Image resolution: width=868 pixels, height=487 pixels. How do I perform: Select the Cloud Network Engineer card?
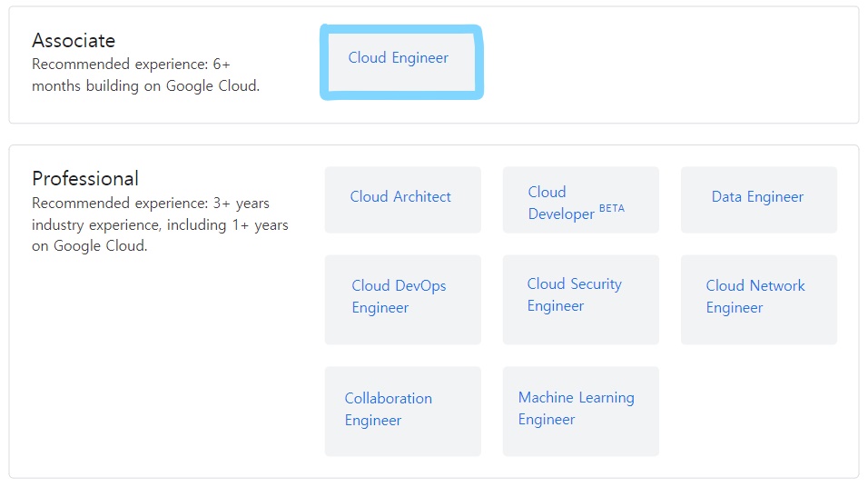pos(758,299)
